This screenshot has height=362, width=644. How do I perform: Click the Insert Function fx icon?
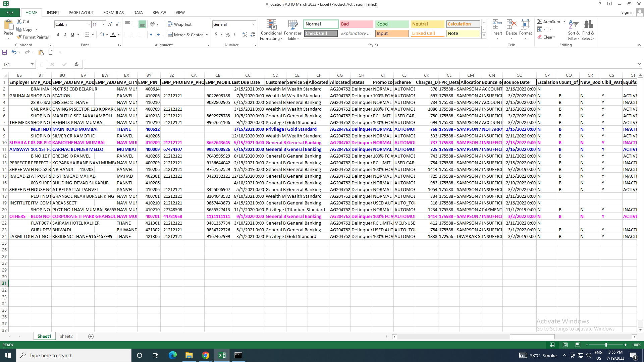coord(76,64)
